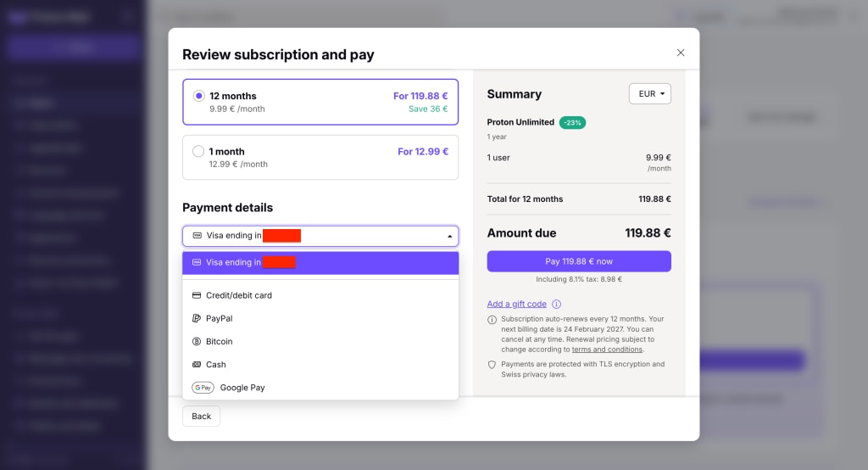Click the 'Save 36 €' text

click(428, 109)
